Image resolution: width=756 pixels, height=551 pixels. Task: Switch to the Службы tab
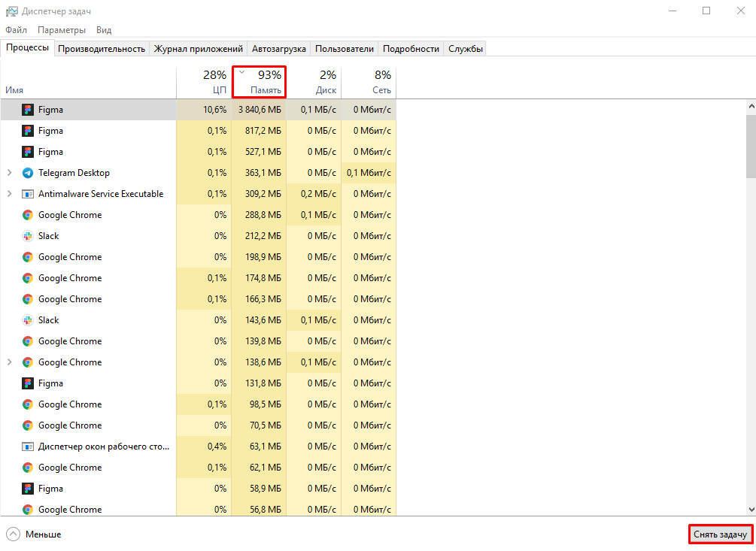point(466,49)
